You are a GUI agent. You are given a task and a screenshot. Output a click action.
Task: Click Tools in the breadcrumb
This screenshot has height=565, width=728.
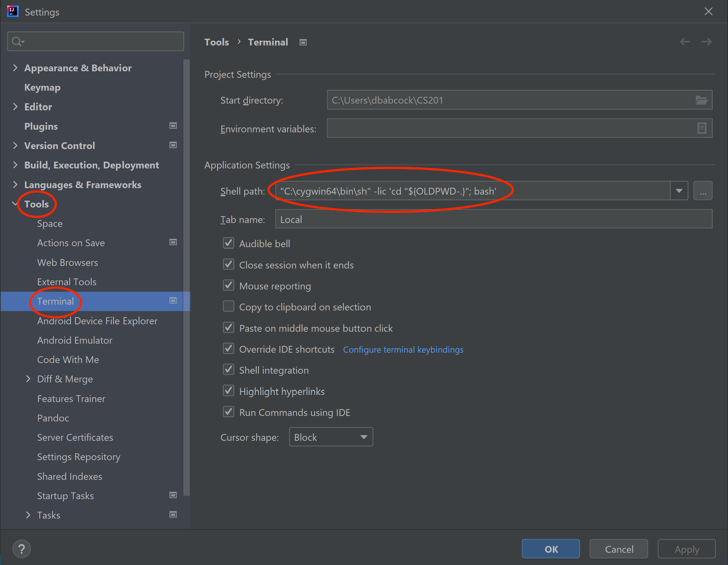click(x=217, y=42)
